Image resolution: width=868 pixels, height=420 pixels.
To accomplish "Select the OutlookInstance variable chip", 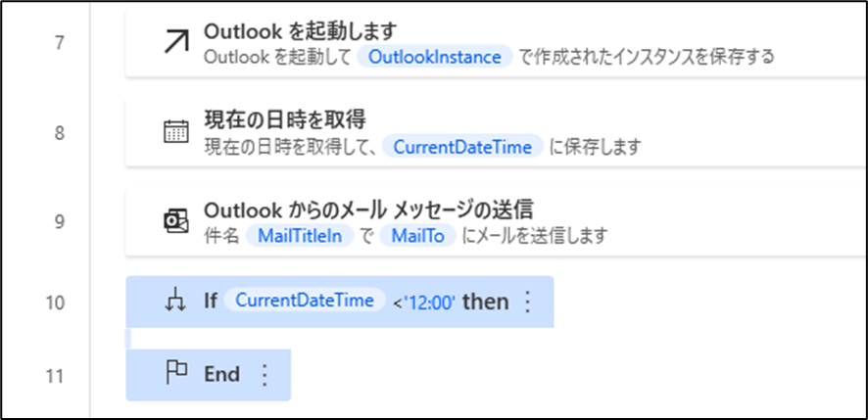I will point(435,57).
